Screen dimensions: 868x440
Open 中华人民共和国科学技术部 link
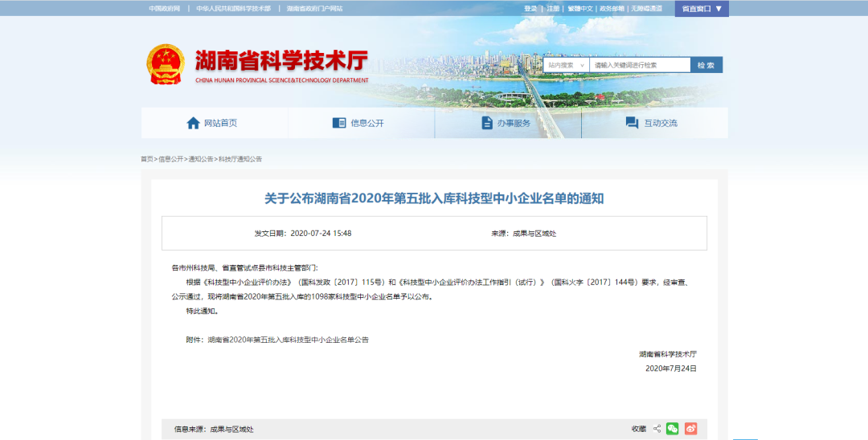234,9
